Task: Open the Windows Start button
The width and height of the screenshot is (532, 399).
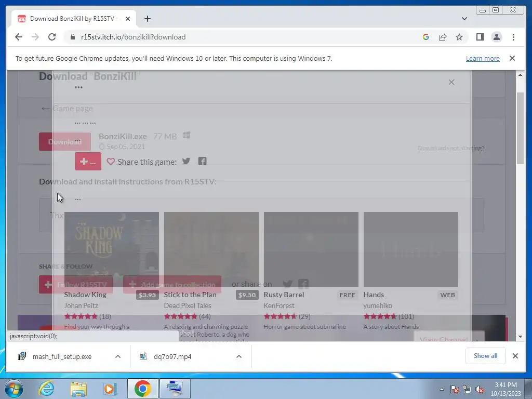Action: click(x=14, y=389)
